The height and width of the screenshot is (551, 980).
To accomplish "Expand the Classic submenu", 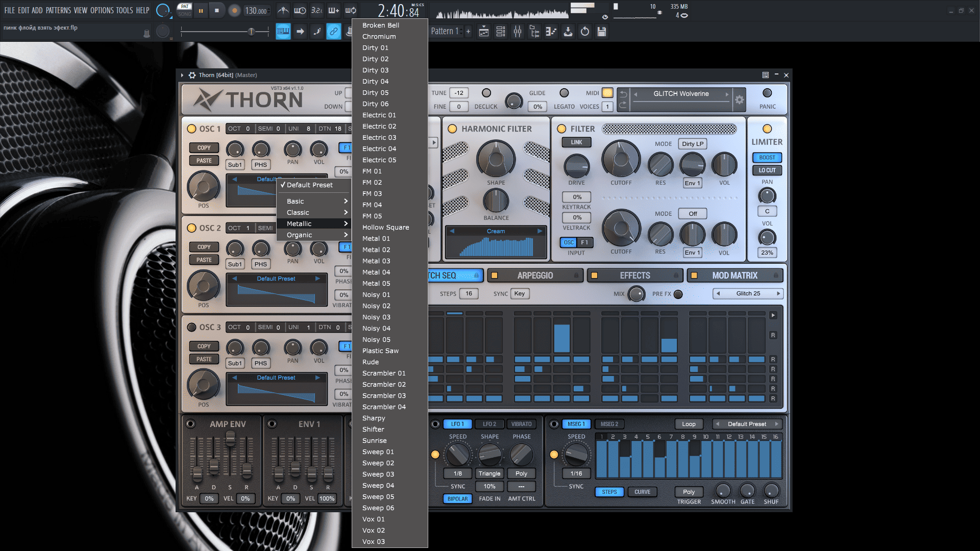I will point(314,213).
